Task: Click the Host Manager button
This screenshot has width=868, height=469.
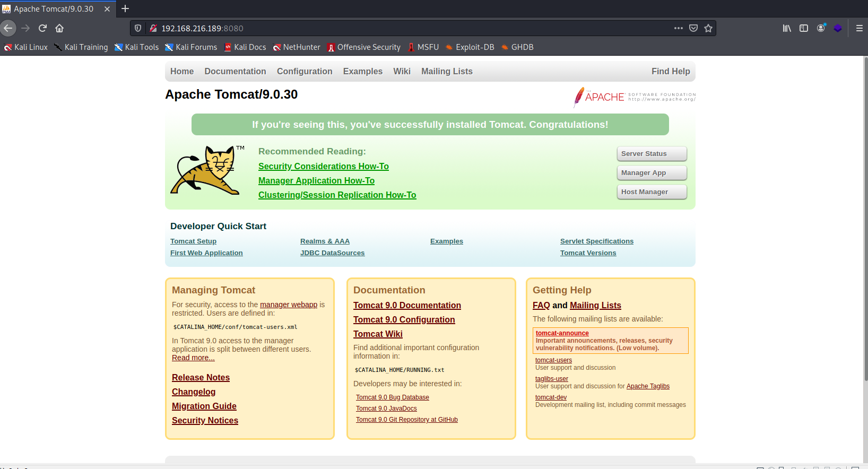Action: 652,192
